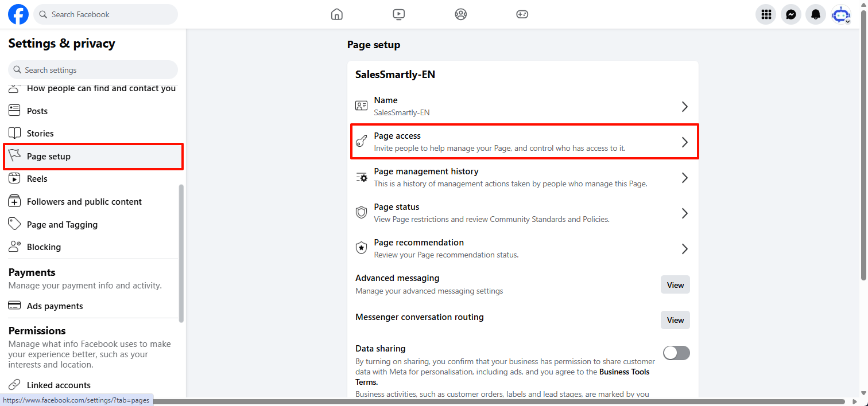Open Ads payments settings
The width and height of the screenshot is (868, 406).
(93, 306)
